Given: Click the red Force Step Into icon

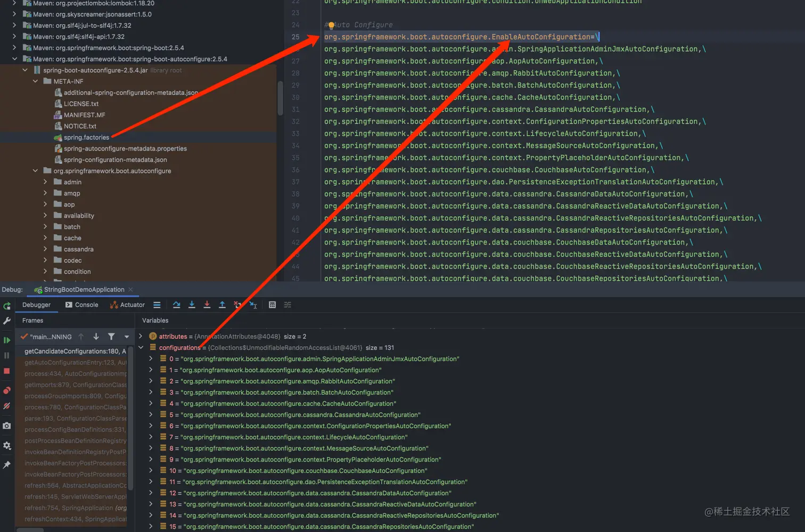Looking at the screenshot, I should [x=207, y=305].
